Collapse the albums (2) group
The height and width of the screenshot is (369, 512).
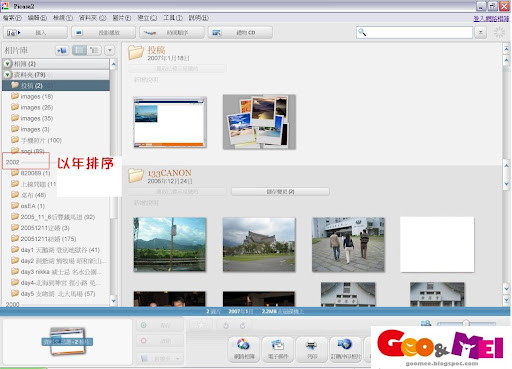point(7,63)
